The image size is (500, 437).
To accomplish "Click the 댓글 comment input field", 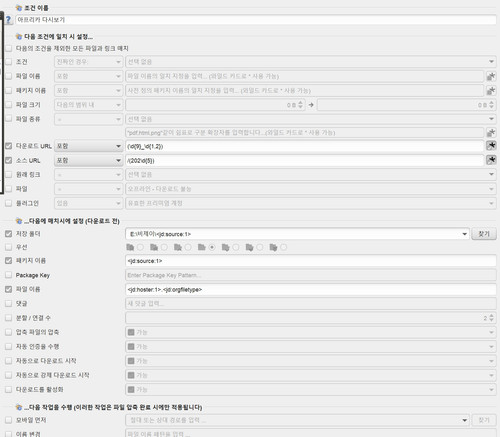I will coord(311,304).
